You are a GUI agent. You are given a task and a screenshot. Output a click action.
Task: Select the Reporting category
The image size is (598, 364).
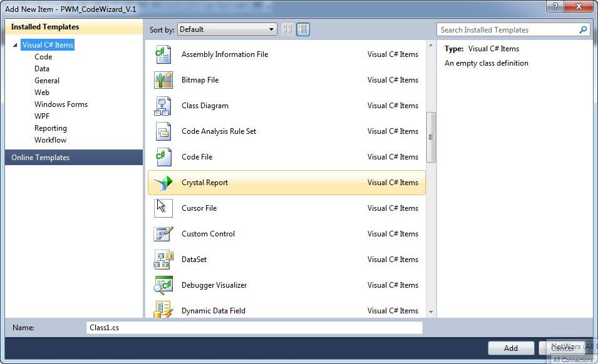click(x=51, y=128)
